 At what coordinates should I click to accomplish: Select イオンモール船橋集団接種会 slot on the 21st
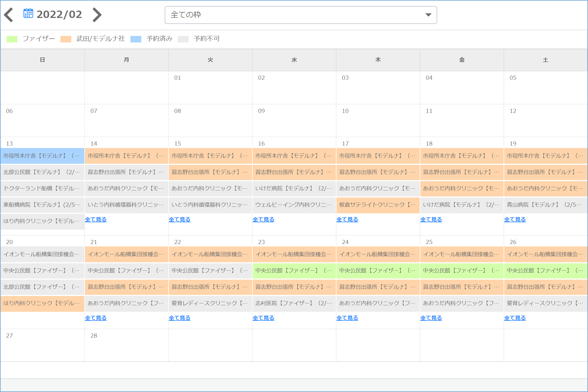pos(126,254)
